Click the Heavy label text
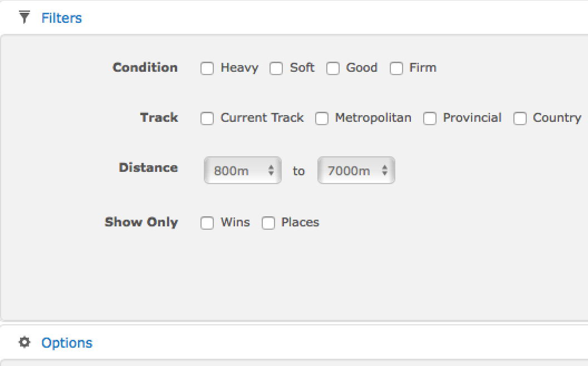The image size is (588, 366). point(239,68)
